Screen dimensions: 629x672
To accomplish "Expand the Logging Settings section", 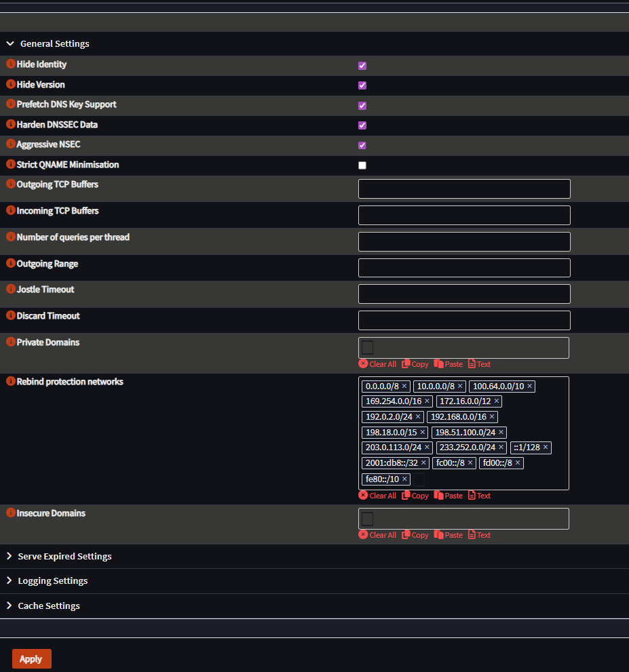I will [x=53, y=580].
